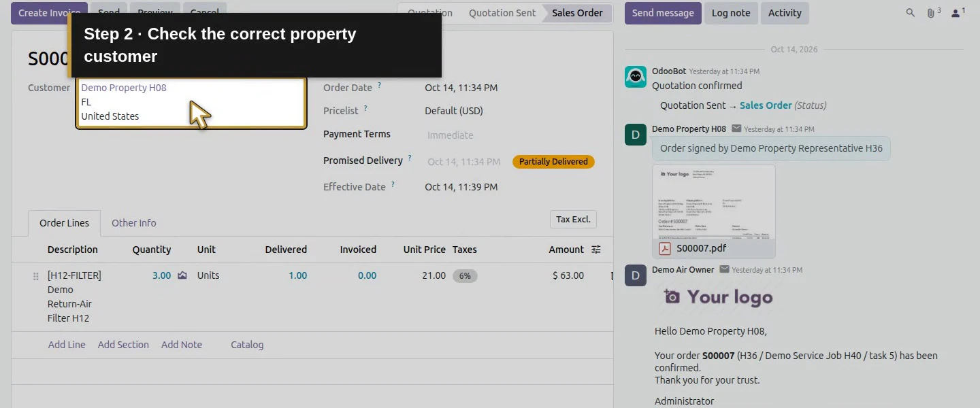Switch to the Other Info tab
The width and height of the screenshot is (980, 408).
pos(134,223)
